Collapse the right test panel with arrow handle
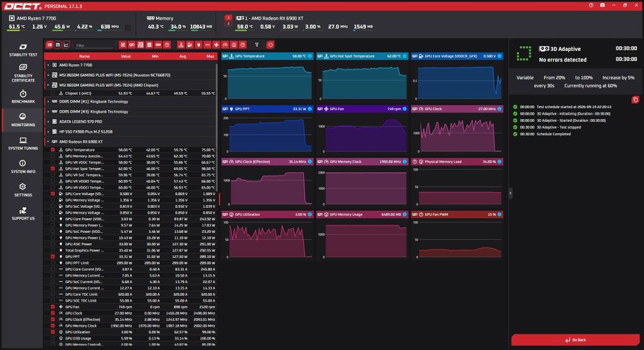Image resolution: width=644 pixels, height=350 pixels. 511,193
